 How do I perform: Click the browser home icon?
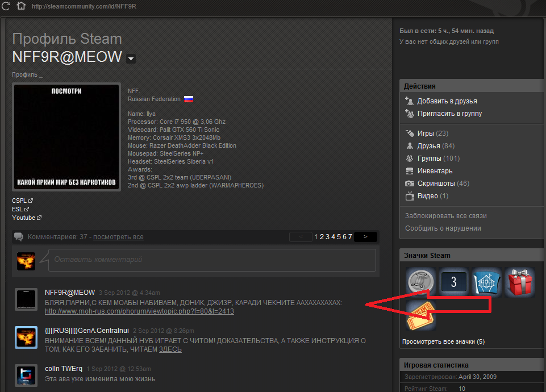(21, 6)
